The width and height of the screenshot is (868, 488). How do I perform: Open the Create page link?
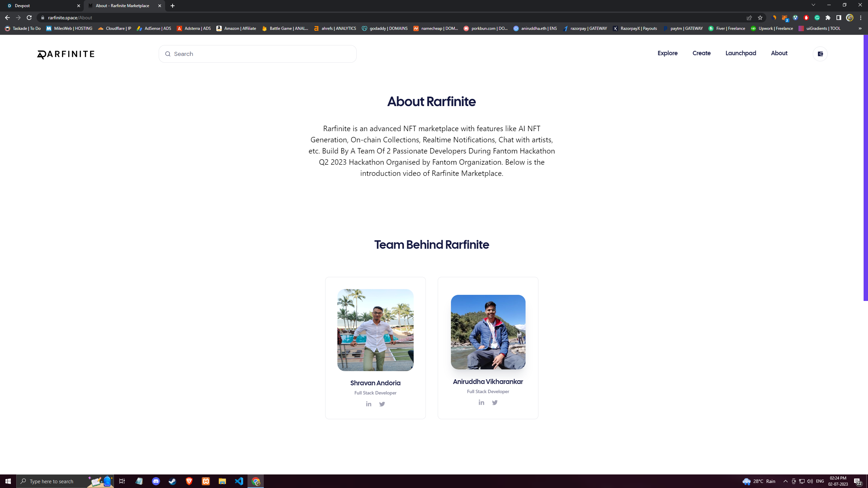(x=701, y=53)
